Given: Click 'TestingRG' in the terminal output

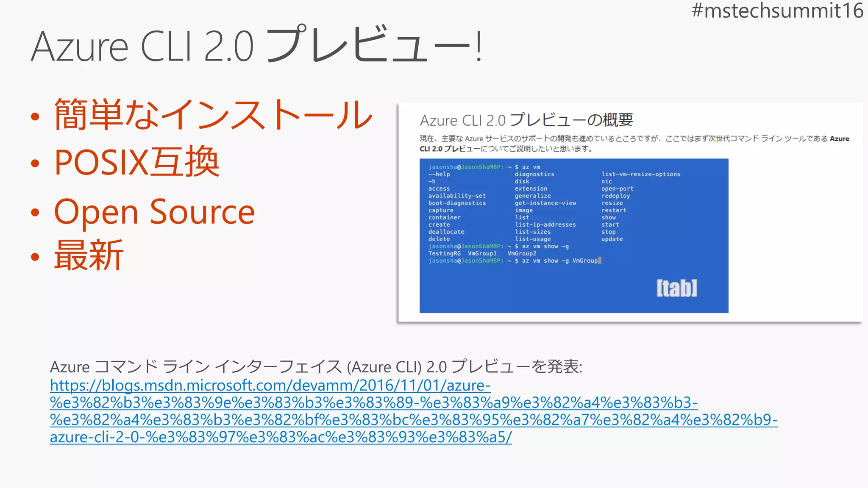Looking at the screenshot, I should point(445,253).
